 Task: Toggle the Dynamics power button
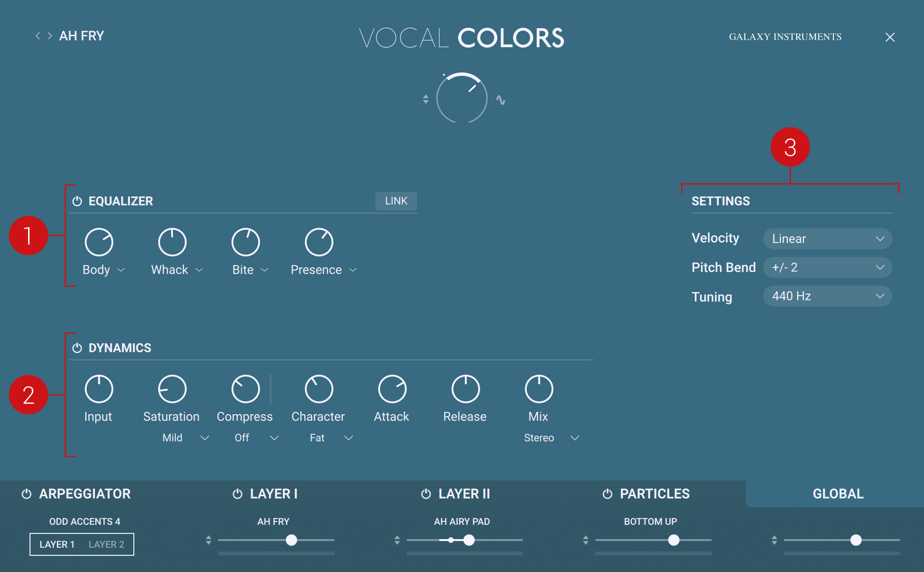77,348
